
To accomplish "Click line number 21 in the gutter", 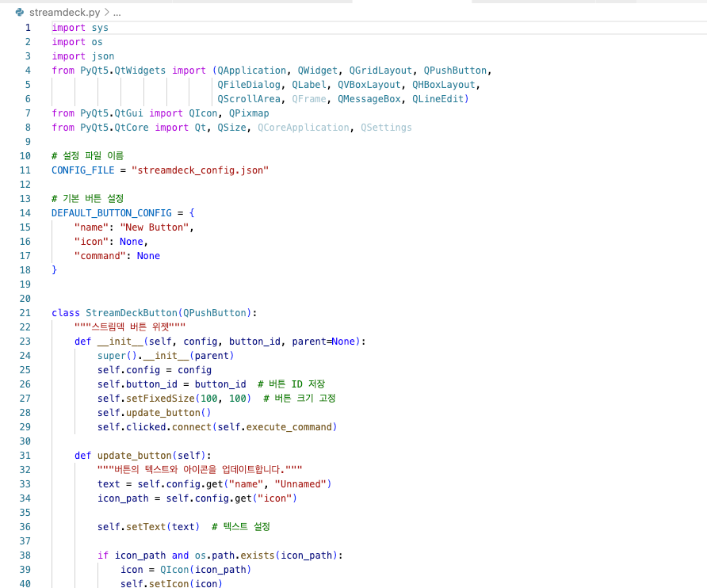I will point(25,312).
